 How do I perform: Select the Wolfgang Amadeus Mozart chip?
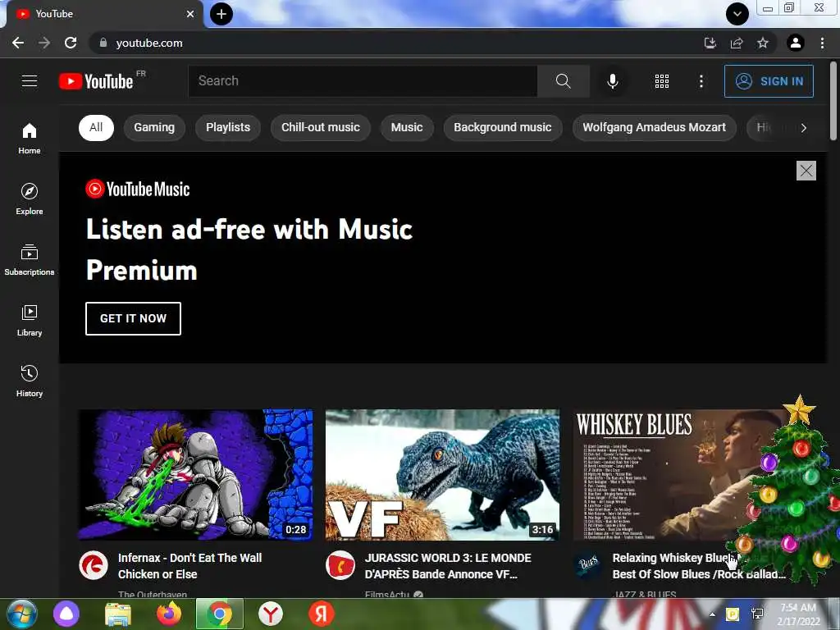coord(654,127)
